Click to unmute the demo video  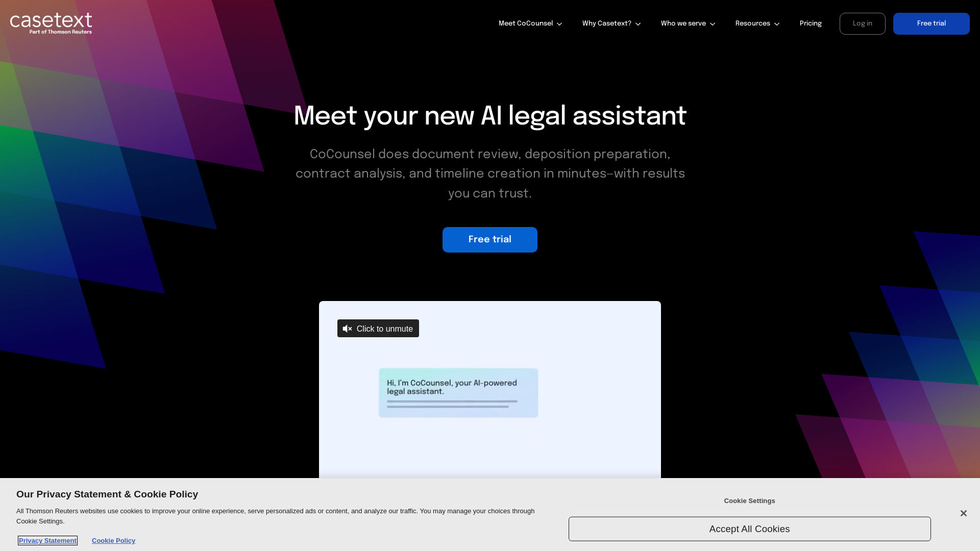[378, 329]
